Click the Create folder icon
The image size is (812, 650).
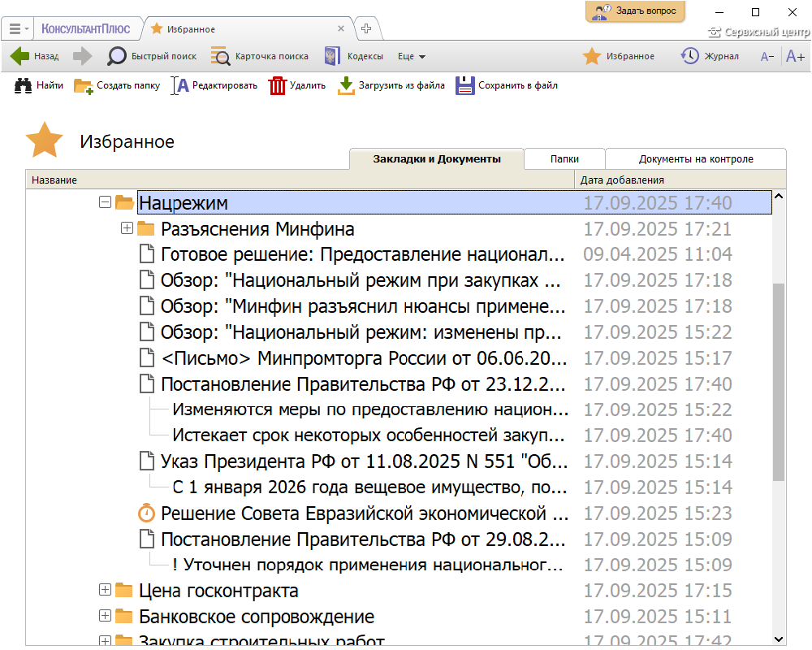pyautogui.click(x=83, y=85)
